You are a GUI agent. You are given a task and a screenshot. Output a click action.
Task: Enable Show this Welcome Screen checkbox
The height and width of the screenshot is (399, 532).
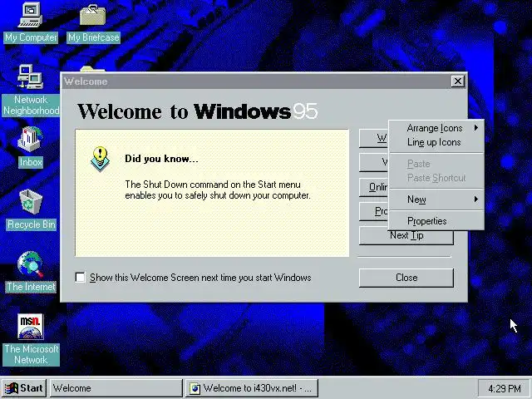pyautogui.click(x=81, y=278)
